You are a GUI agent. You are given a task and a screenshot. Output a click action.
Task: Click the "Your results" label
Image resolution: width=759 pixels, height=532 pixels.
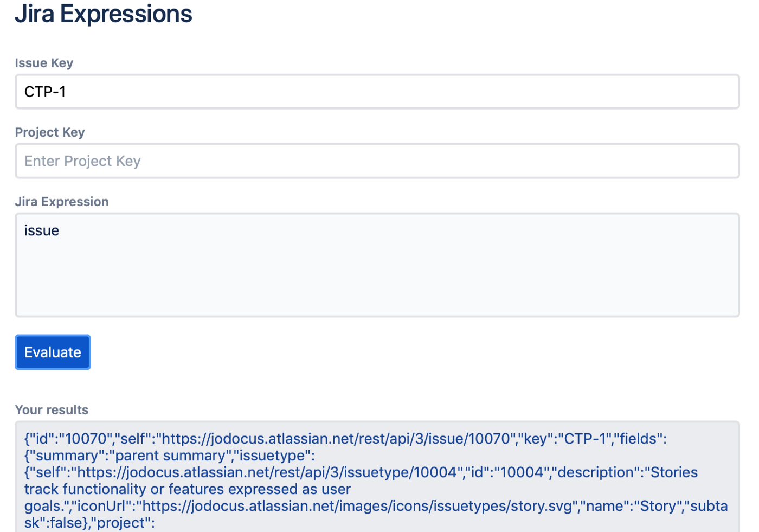52,410
